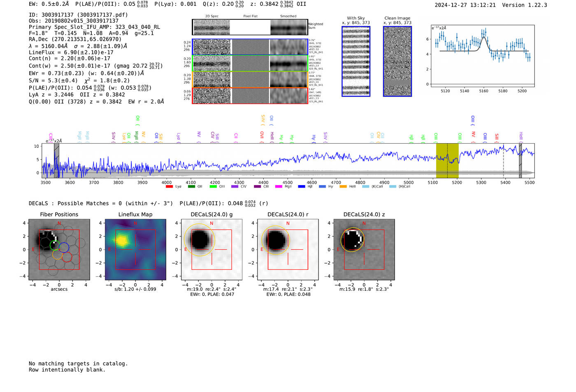Click the Weighted Sum 2D spectrum strip

[x=250, y=27]
